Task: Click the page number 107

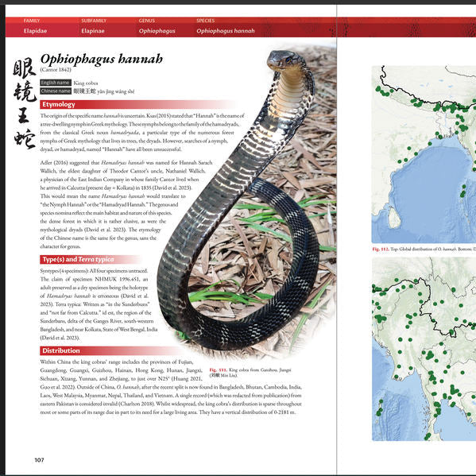Action: click(x=39, y=460)
